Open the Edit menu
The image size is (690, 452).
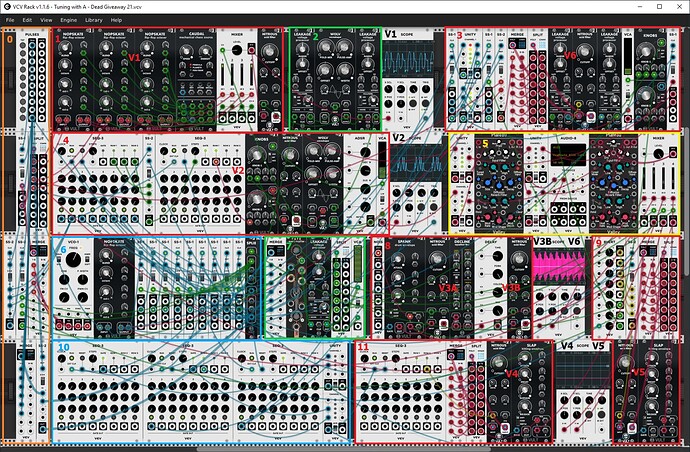point(27,20)
